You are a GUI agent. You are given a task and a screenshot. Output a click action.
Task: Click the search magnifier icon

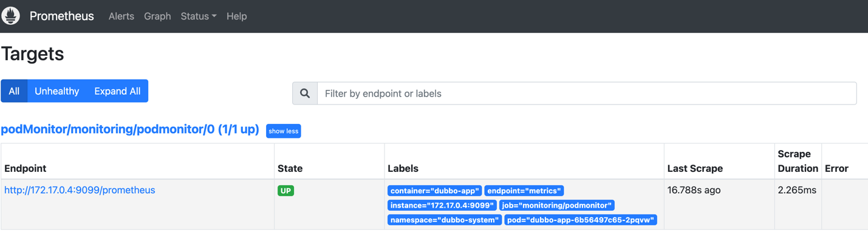[x=305, y=94]
